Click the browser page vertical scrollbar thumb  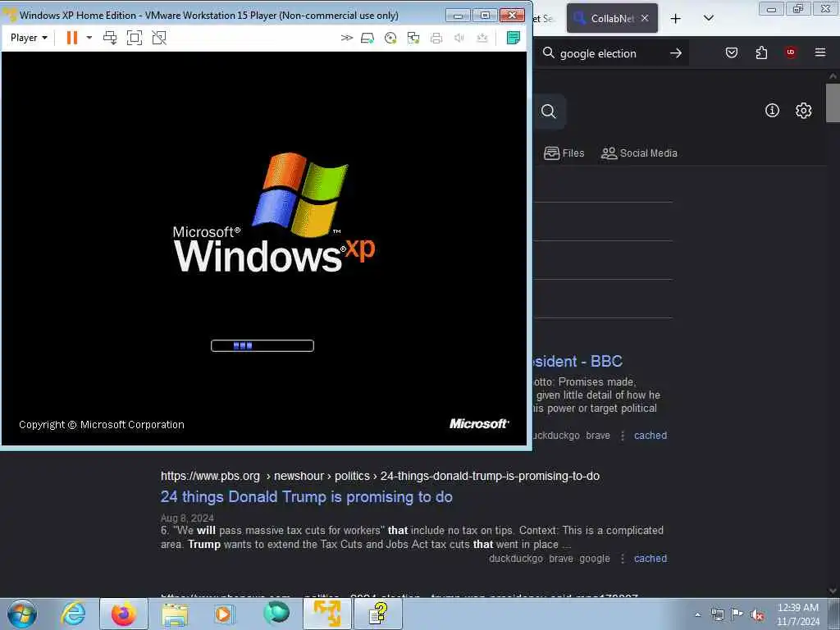pyautogui.click(x=833, y=103)
